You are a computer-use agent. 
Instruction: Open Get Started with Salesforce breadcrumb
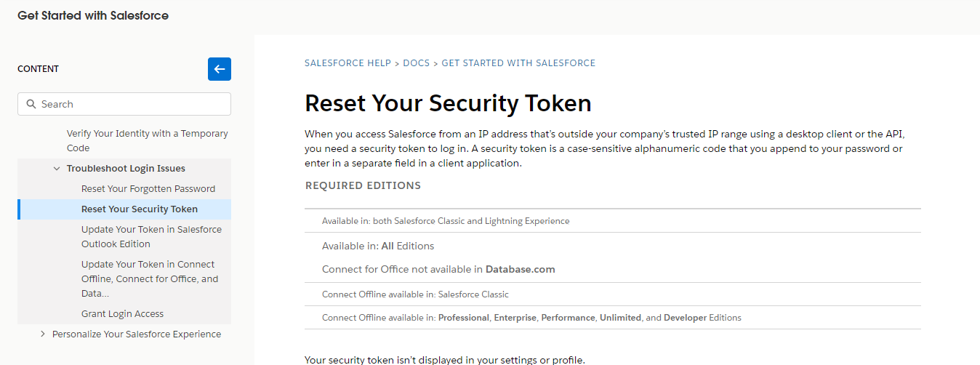[518, 63]
